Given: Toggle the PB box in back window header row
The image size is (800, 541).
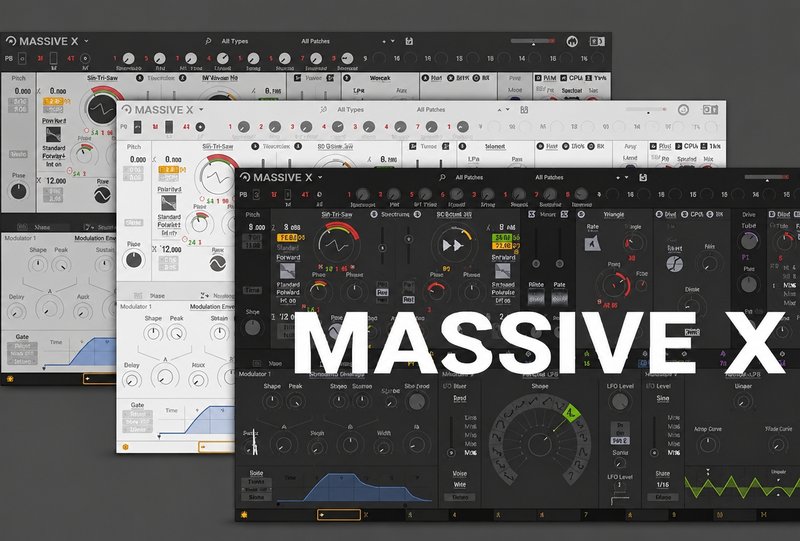Looking at the screenshot, I should click(x=22, y=59).
